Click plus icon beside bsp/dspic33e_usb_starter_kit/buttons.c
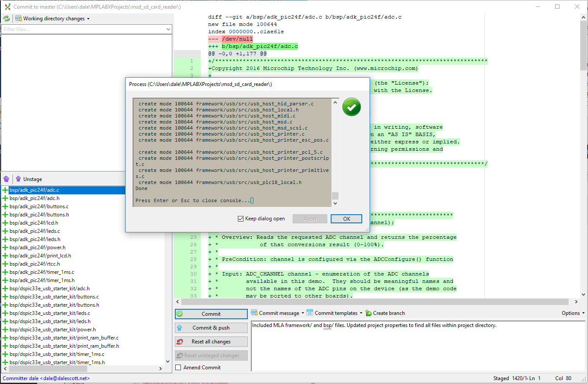This screenshot has width=588, height=384. [5, 297]
